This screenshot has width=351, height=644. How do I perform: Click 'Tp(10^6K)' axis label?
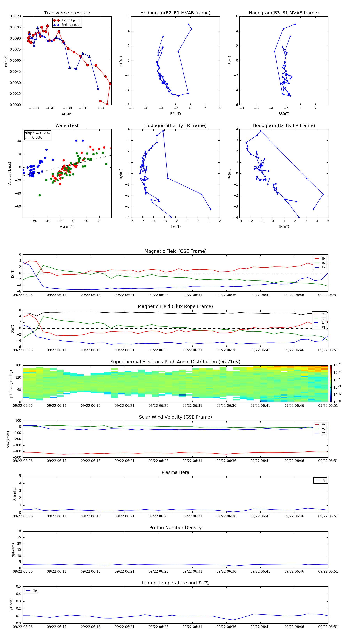(11, 605)
